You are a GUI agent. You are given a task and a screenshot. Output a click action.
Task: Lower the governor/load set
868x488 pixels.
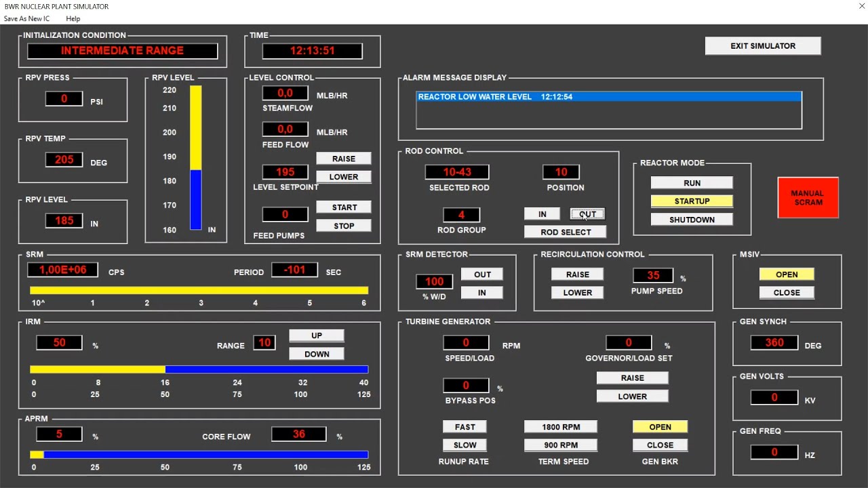[x=633, y=396]
